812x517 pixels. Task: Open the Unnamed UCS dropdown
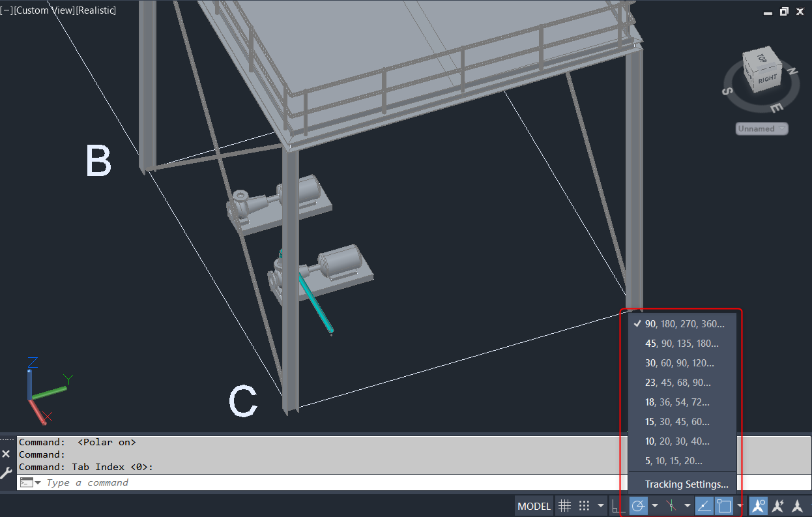click(762, 128)
